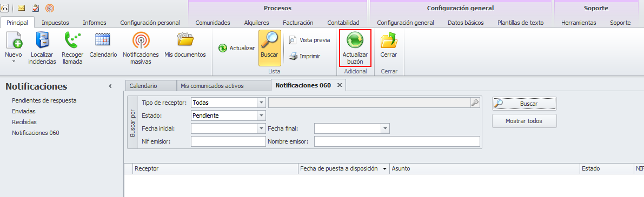Sort by the Estado column header
The width and height of the screenshot is (644, 197).
[607, 169]
